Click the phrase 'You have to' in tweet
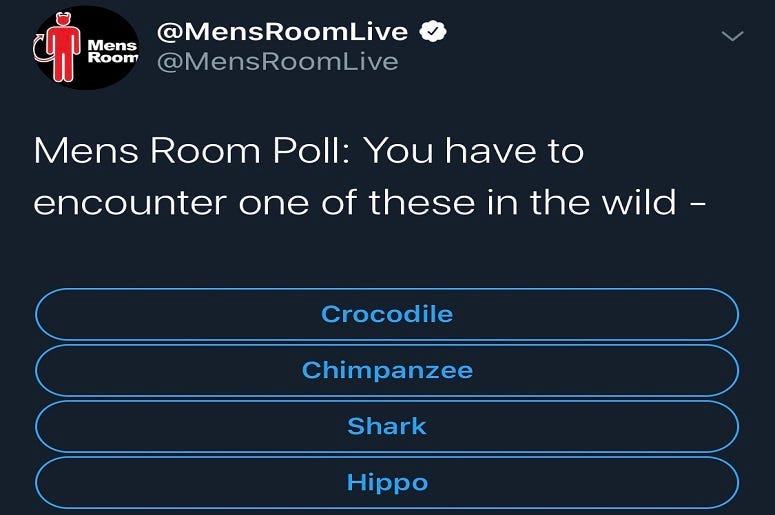775x515 pixels. (x=474, y=150)
